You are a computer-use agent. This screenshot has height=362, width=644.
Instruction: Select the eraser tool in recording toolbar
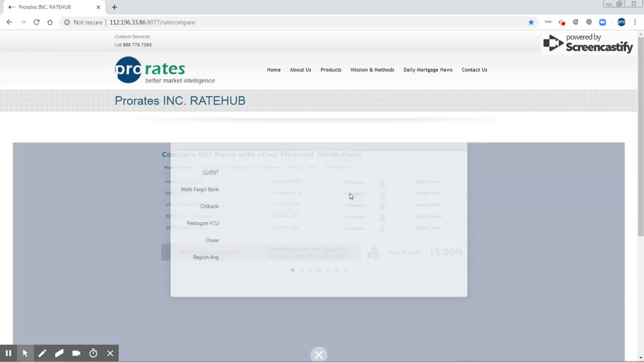click(59, 353)
